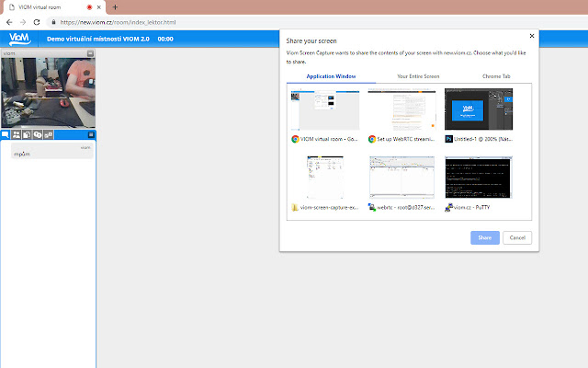
Task: Select the viom-screen-capture folder window thumbnail
Action: click(325, 178)
